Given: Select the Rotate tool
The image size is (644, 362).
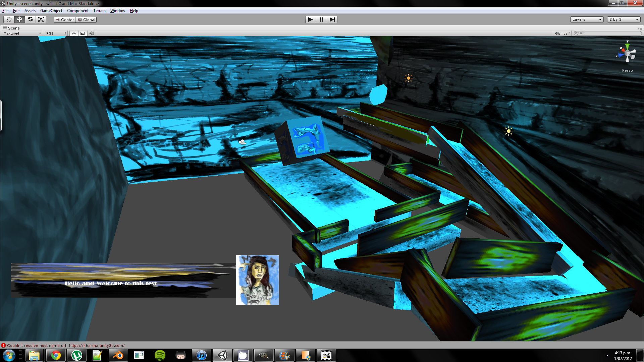Looking at the screenshot, I should pos(31,19).
